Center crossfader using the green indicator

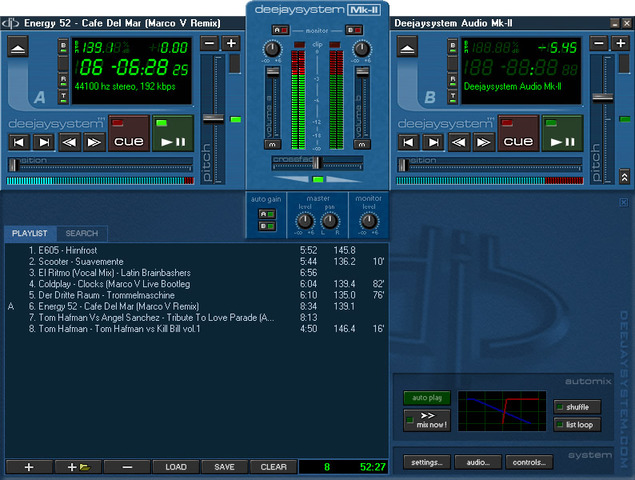[x=318, y=179]
